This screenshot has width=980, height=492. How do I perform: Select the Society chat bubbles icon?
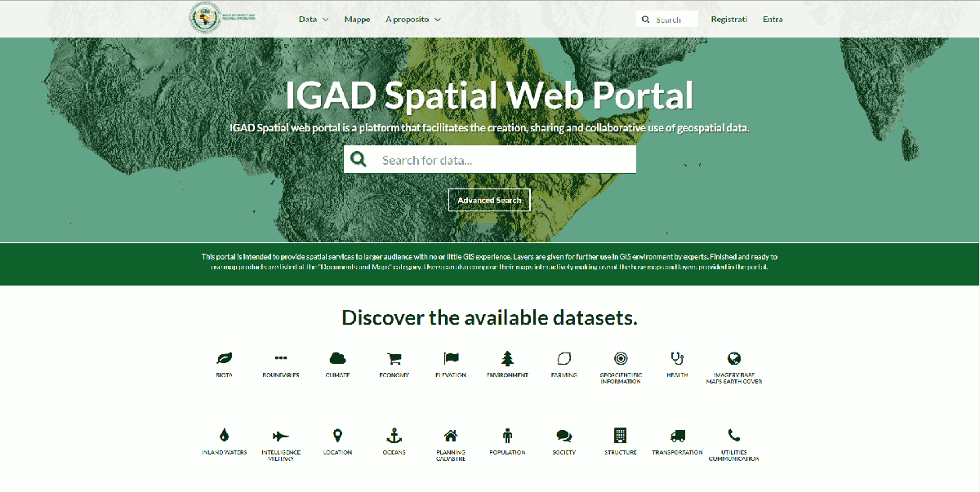pos(563,436)
